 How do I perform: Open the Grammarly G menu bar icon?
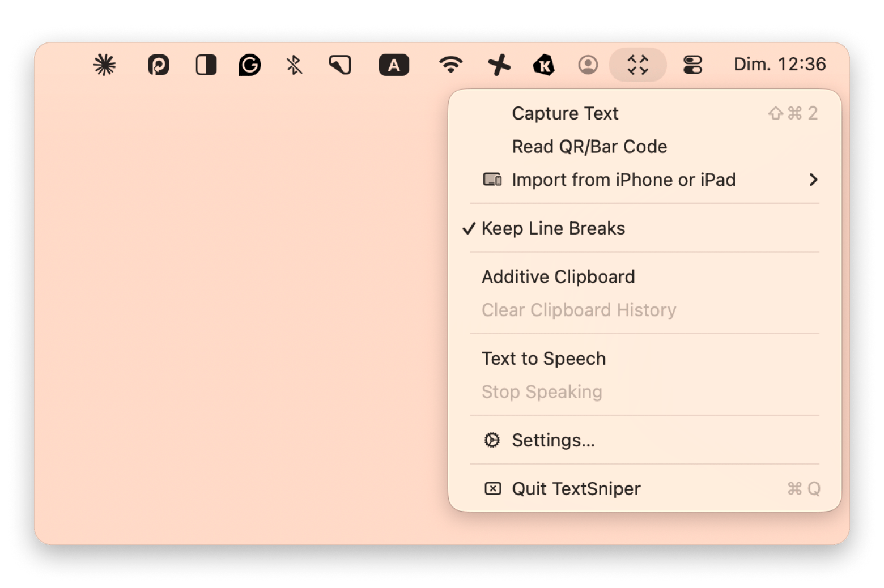point(250,65)
